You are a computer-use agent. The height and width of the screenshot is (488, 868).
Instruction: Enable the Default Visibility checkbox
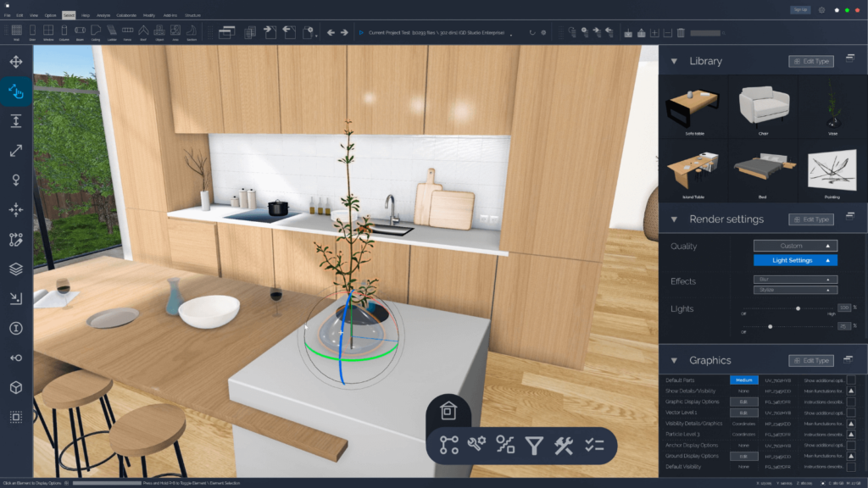850,467
